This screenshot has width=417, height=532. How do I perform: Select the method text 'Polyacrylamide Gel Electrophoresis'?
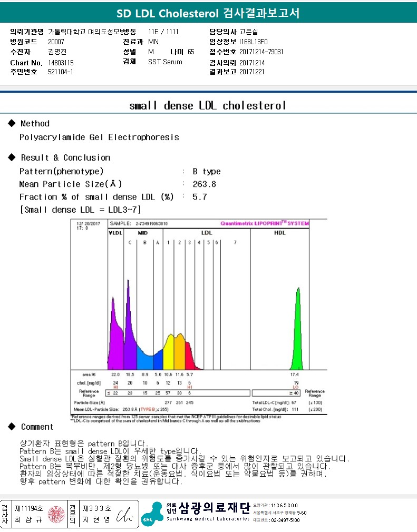coord(99,137)
